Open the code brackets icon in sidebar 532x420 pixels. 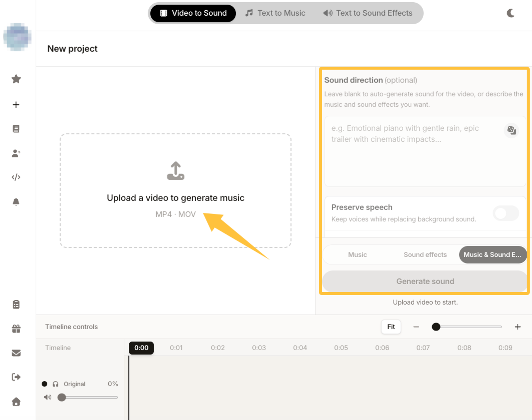[x=16, y=177]
